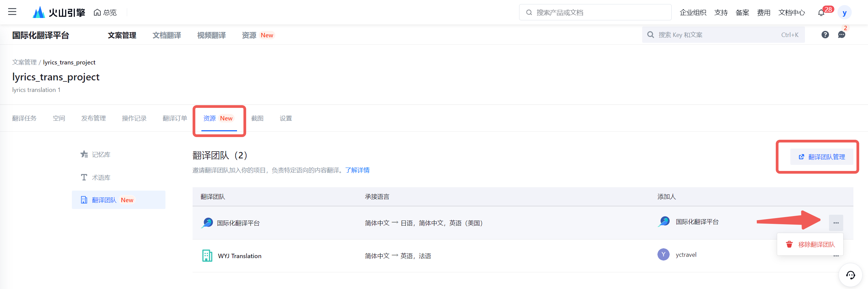Open the user avatar 'y' menu

(844, 13)
